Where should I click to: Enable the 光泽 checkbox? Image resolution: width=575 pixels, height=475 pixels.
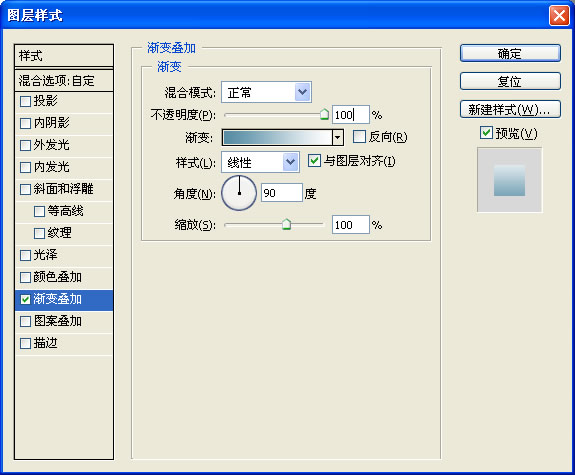(x=25, y=255)
